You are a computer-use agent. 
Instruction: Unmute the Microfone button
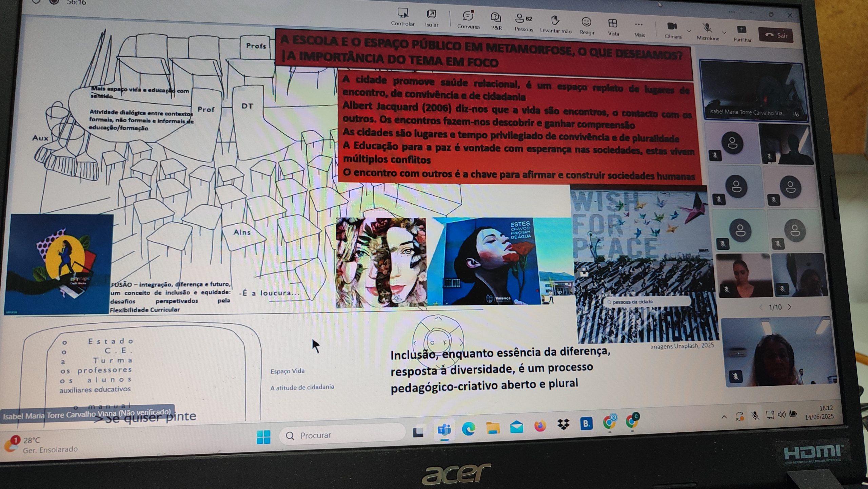point(707,28)
